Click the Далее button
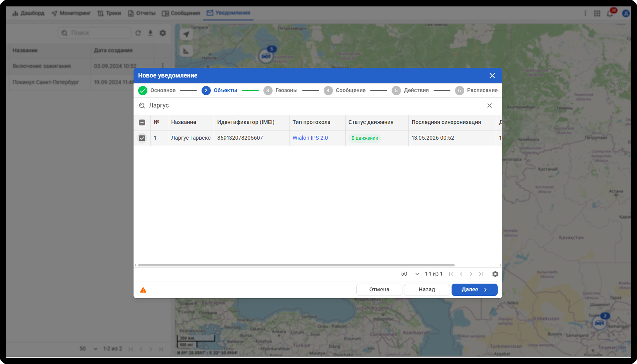 tap(474, 290)
